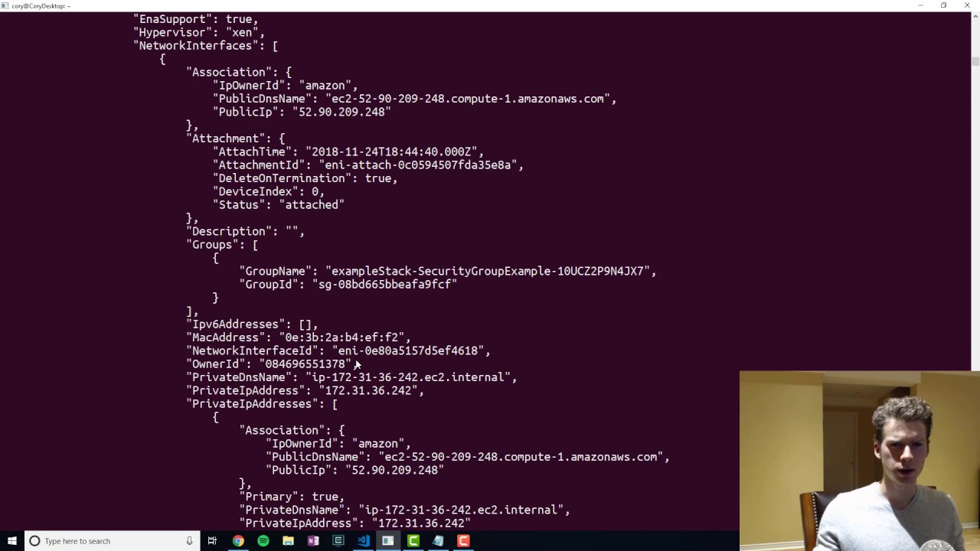Click the cory@CoryDesktop window title
Screen dimensions: 980x551
[x=41, y=6]
